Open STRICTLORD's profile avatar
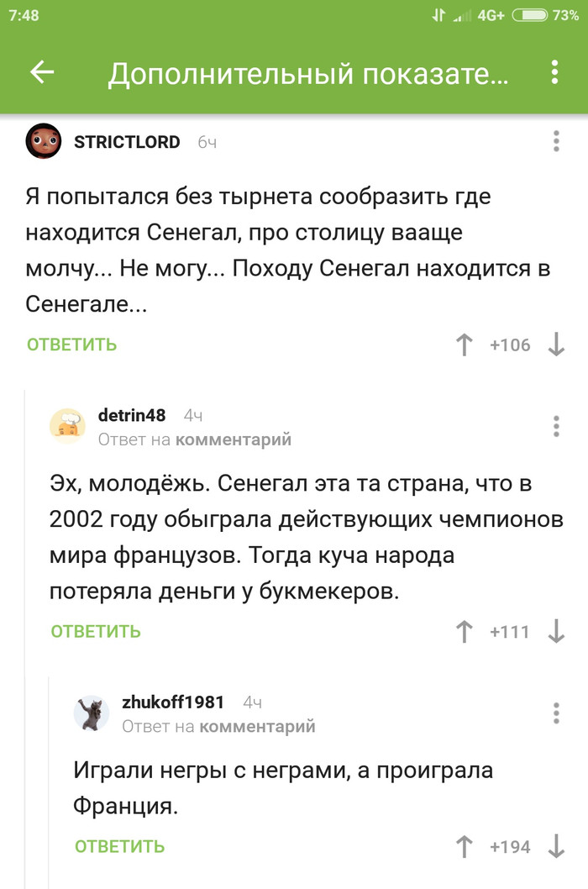Image resolution: width=588 pixels, height=889 pixels. click(x=44, y=141)
